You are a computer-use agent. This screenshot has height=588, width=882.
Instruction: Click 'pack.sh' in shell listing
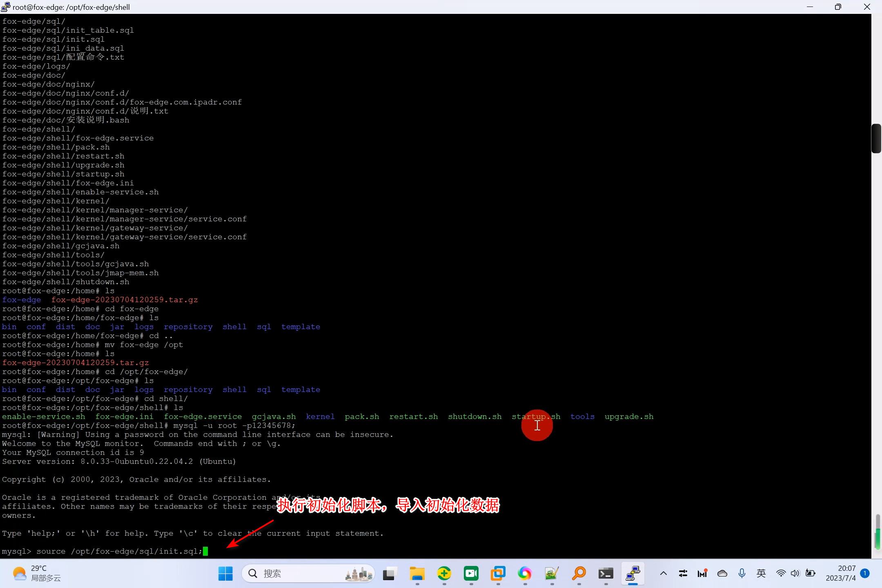point(362,416)
